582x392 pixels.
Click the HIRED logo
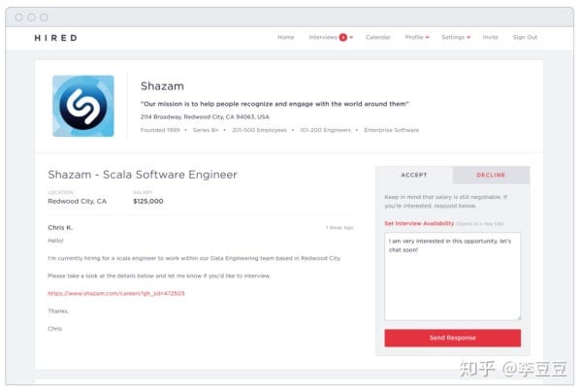pyautogui.click(x=55, y=38)
